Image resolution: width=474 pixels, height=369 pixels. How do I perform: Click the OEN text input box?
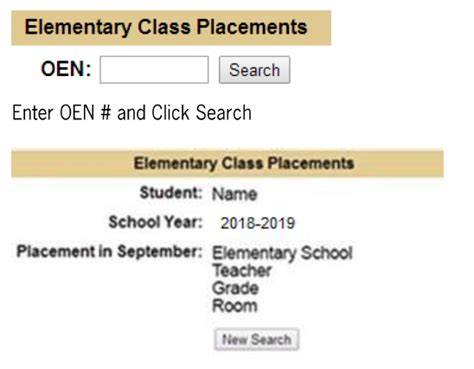pos(154,70)
